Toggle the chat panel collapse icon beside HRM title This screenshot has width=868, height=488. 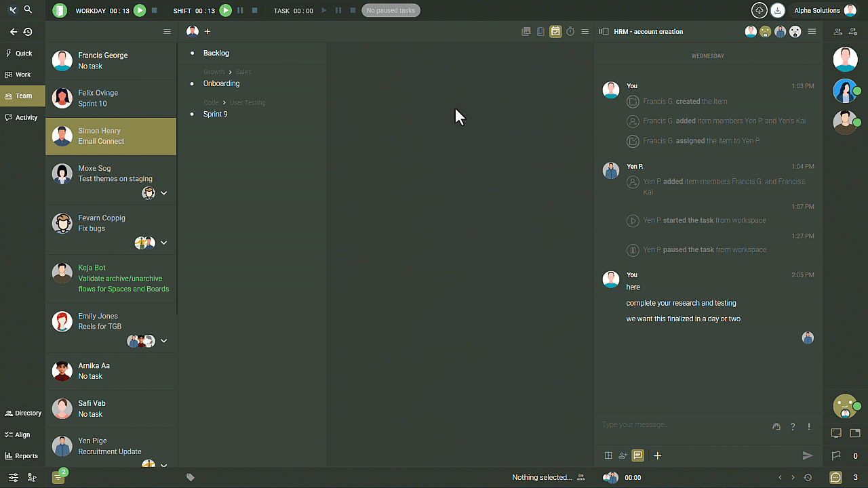tap(604, 32)
